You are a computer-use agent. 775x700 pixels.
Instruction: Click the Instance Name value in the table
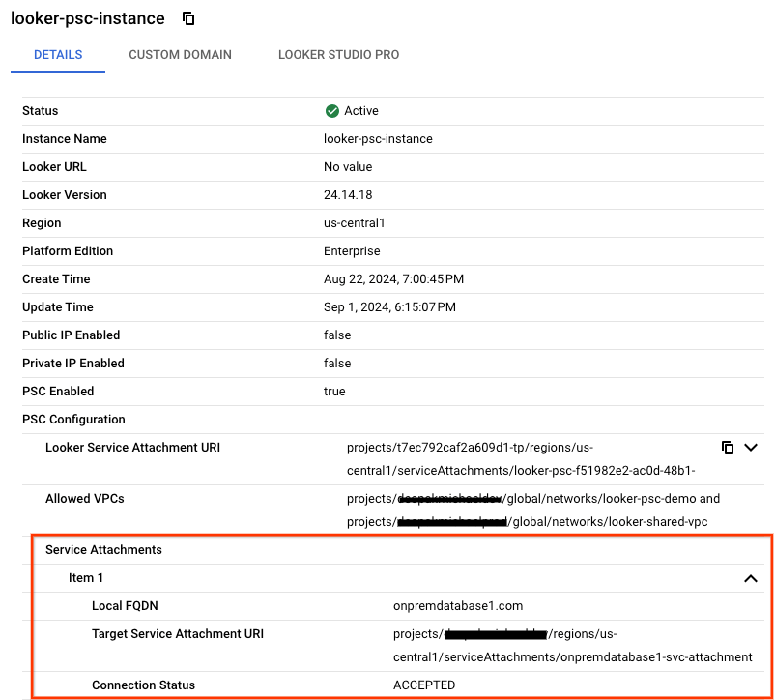click(378, 139)
